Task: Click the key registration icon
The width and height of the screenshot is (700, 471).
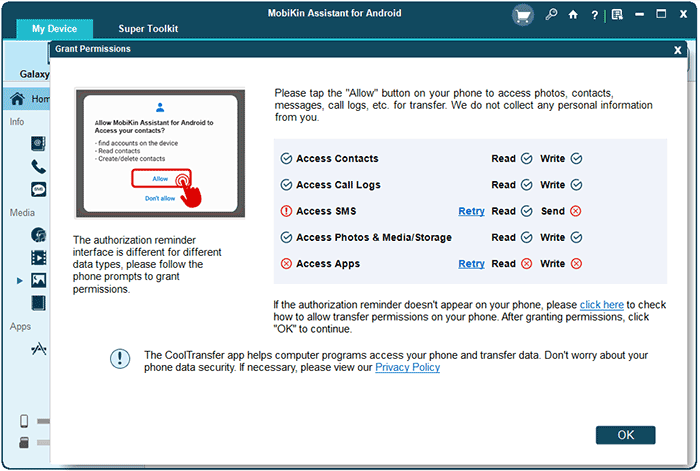Action: coord(551,15)
